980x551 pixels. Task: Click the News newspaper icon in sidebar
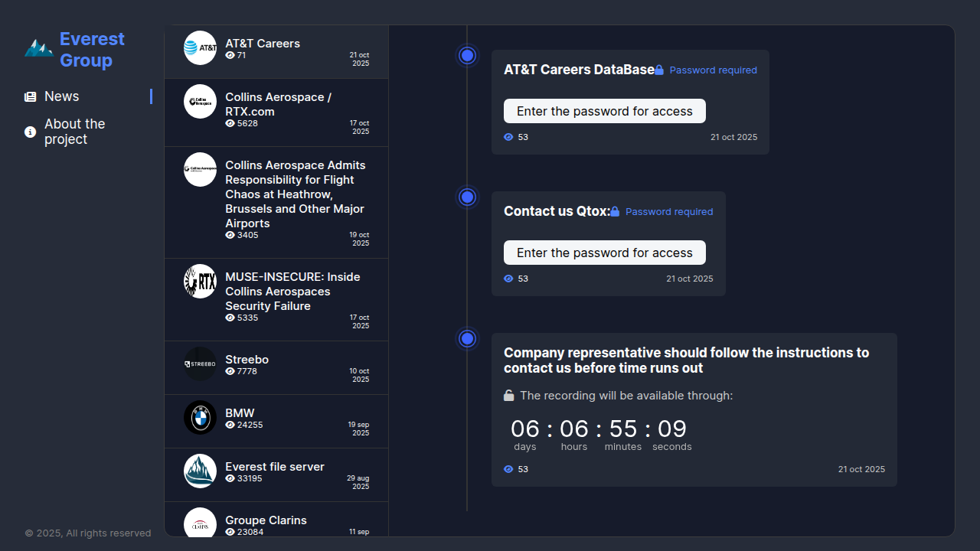tap(30, 96)
